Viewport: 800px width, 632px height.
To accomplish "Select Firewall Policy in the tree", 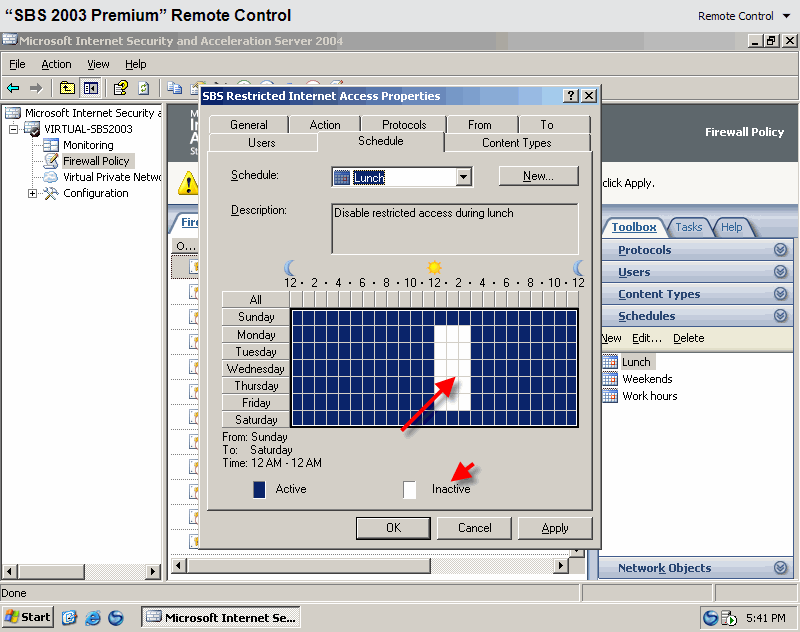I will pyautogui.click(x=96, y=161).
